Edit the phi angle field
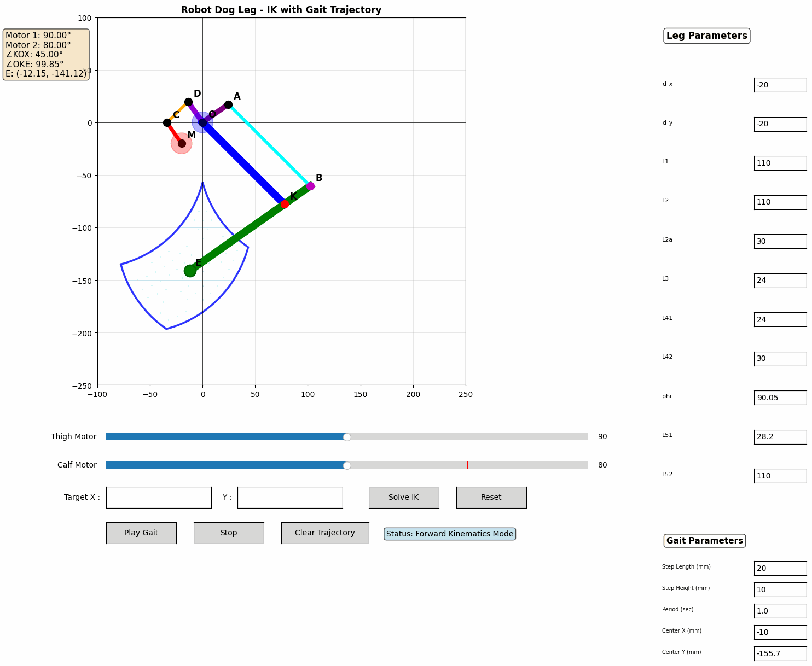812x666 pixels. point(780,398)
